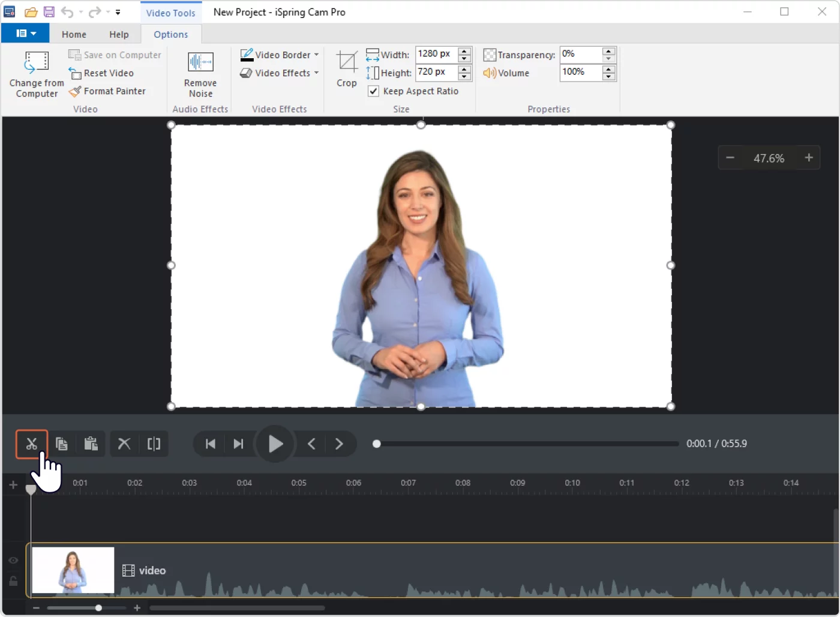
Task: Increase Transparency with up arrow
Action: pos(608,51)
